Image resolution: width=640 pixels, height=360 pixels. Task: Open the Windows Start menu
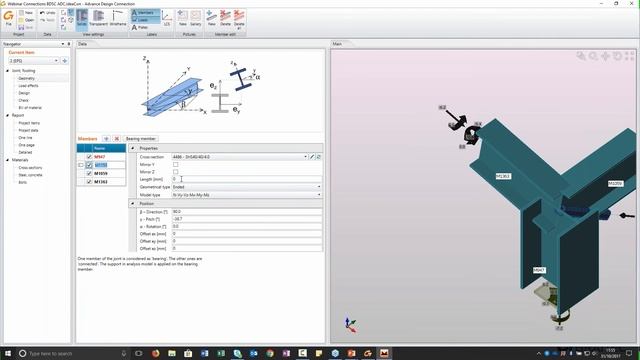coord(7,353)
